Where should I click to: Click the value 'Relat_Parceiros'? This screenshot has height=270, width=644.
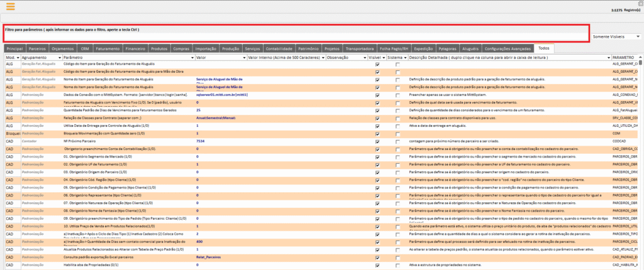[208, 257]
